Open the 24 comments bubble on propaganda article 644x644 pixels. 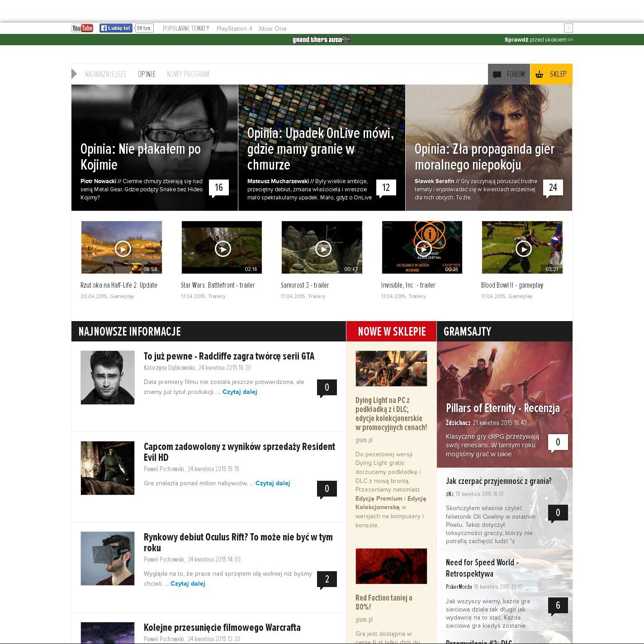pos(553,188)
